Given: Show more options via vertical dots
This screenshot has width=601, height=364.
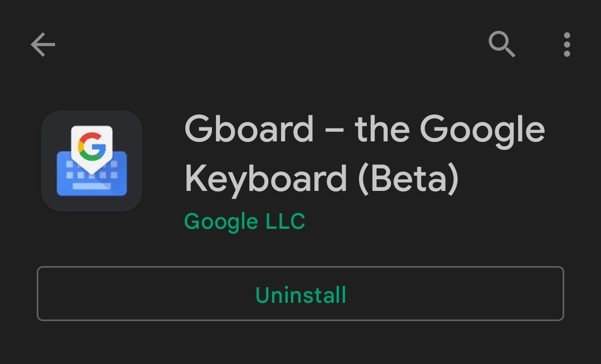Looking at the screenshot, I should 566,45.
